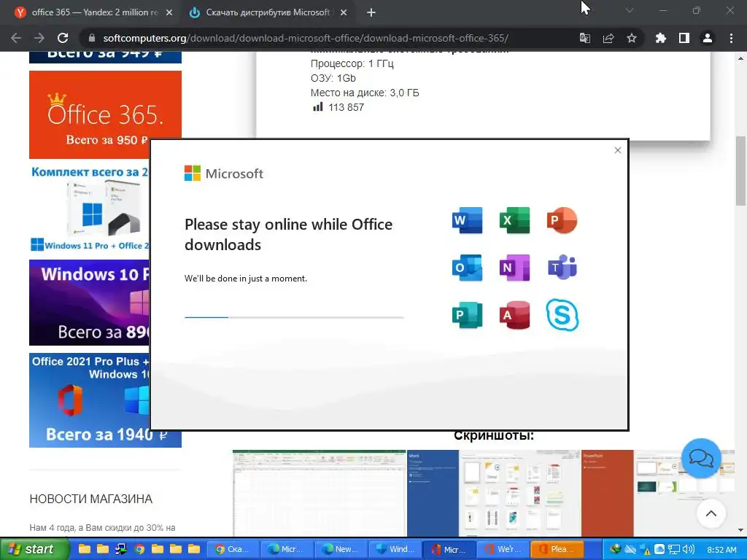Open the Windows 10 banner за 890
747x560 pixels.
coord(90,303)
